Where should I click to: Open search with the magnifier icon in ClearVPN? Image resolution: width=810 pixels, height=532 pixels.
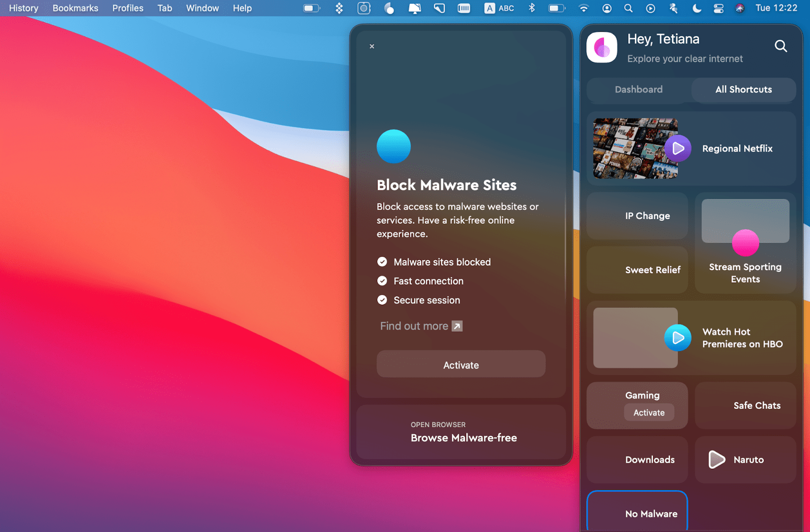tap(781, 46)
